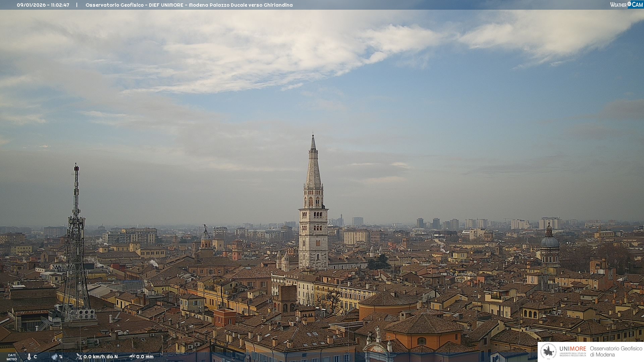This screenshot has height=362, width=644.
Task: Click the WEATHER word in top logo
Action: [x=618, y=5]
